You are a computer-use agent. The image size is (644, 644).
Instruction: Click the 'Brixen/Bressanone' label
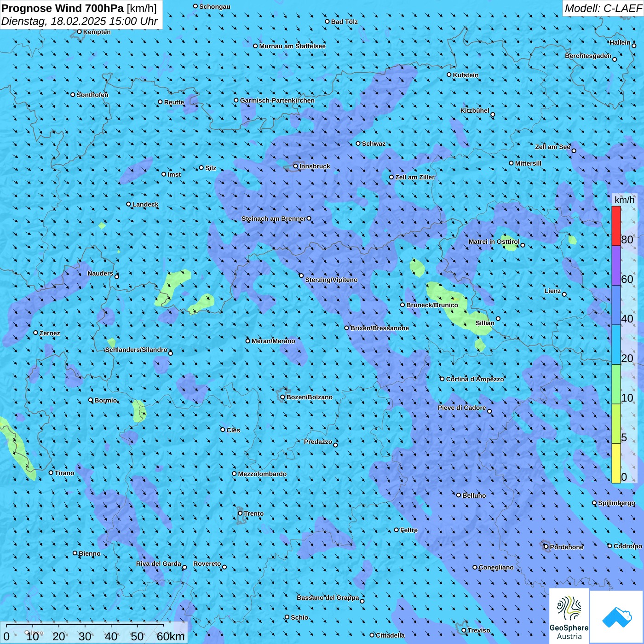379,328
